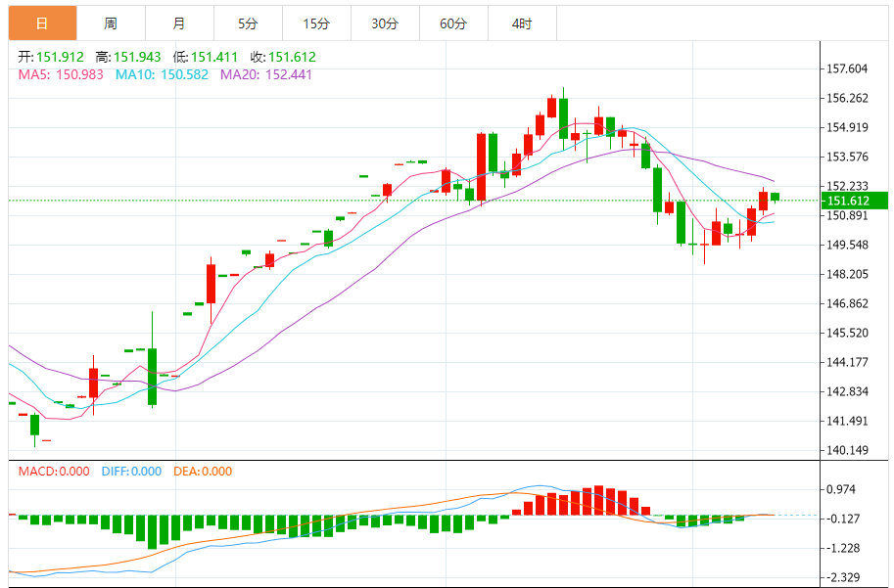Open the 15分 timeframe tab
This screenshot has height=588, width=894.
pos(316,23)
